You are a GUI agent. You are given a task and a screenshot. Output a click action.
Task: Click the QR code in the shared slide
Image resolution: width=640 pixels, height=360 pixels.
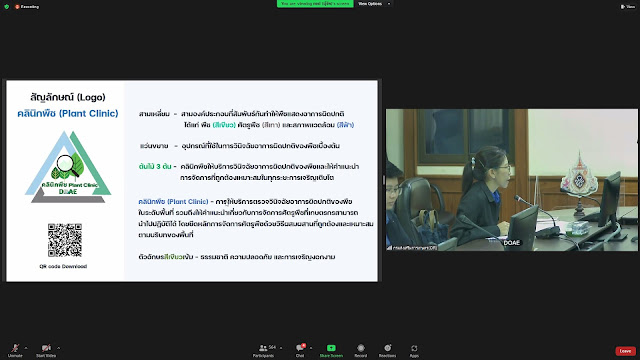(x=64, y=240)
